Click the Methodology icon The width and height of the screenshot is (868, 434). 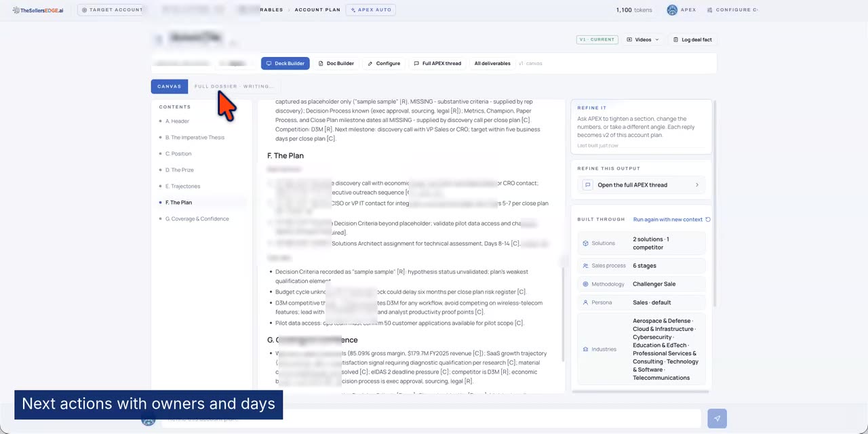[586, 284]
